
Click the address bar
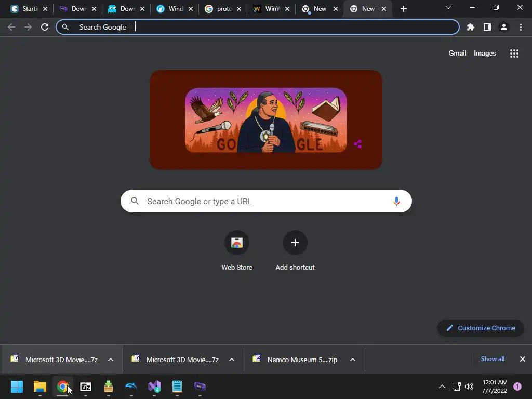pyautogui.click(x=258, y=27)
